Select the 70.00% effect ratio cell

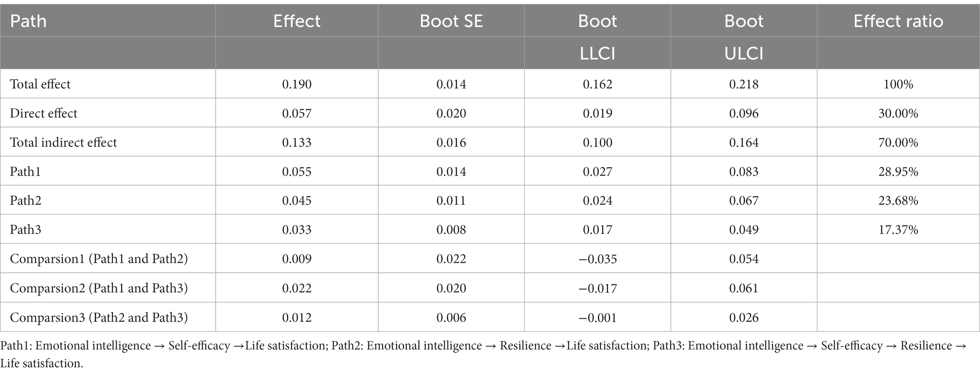(x=898, y=143)
